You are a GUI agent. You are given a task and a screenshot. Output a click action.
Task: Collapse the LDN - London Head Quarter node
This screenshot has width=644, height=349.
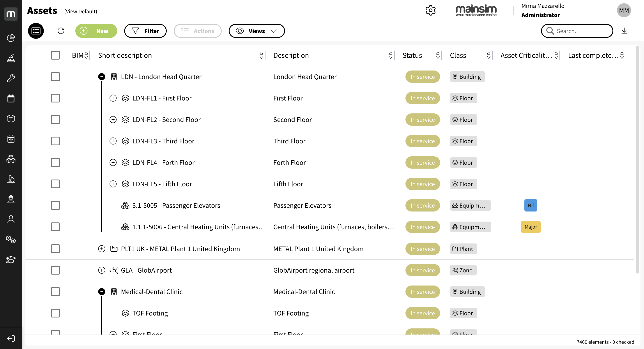coord(101,77)
